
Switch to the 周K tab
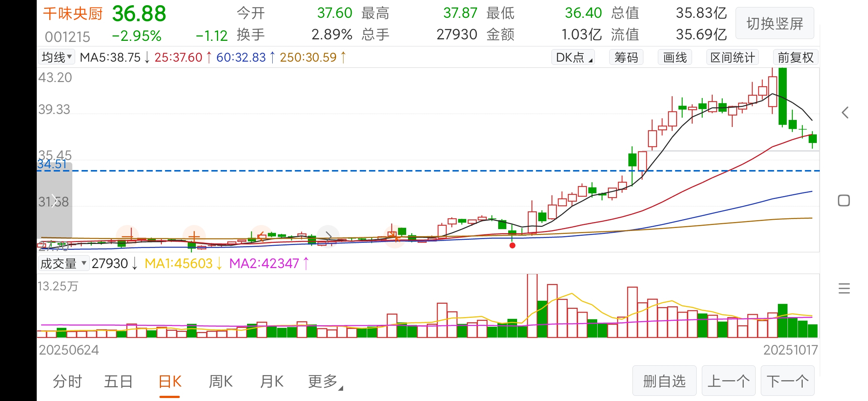[221, 382]
